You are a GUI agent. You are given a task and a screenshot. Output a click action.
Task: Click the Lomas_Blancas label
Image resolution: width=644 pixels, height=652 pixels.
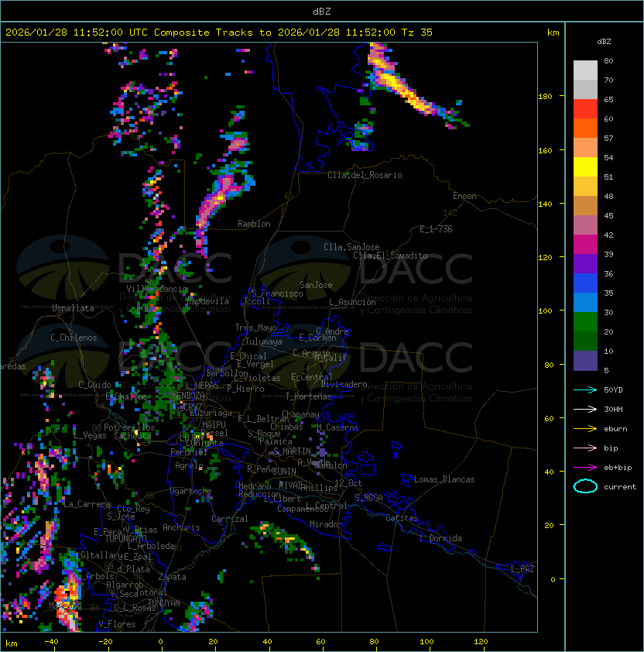tap(444, 479)
